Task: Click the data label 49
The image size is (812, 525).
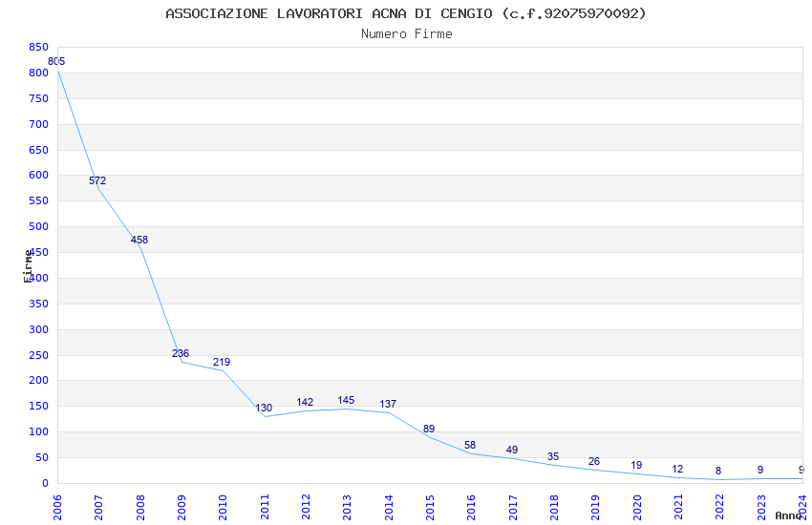Action: click(x=512, y=450)
